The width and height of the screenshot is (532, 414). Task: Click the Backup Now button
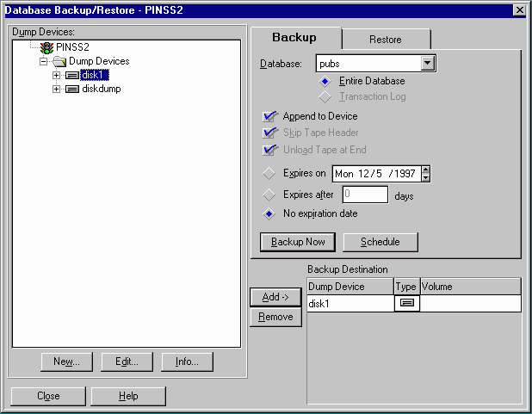(298, 242)
